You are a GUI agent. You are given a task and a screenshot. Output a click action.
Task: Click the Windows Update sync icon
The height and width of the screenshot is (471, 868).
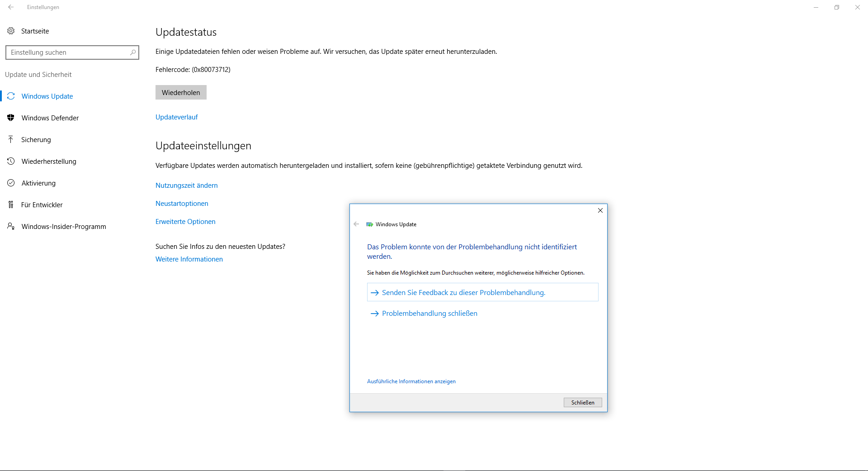point(11,96)
